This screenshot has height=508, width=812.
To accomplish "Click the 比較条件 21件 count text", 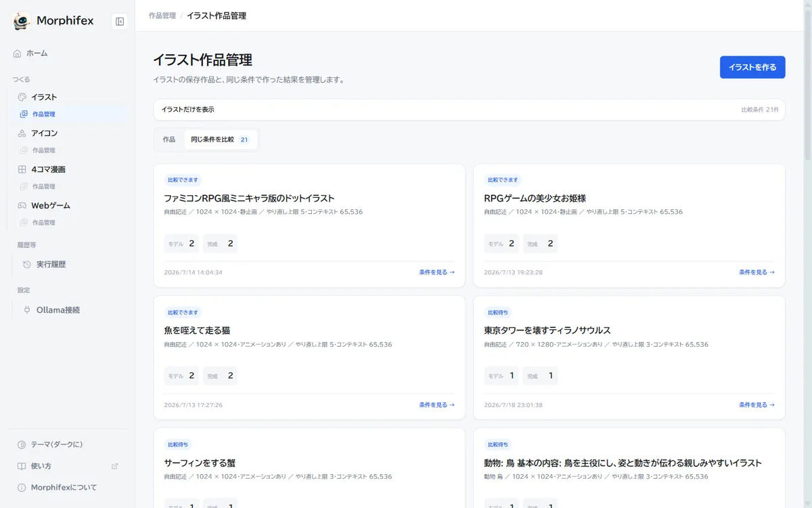I will point(760,110).
